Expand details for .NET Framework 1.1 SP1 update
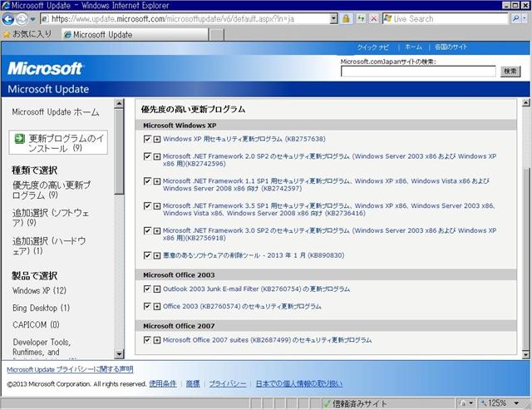This screenshot has height=410, width=532. point(157,181)
